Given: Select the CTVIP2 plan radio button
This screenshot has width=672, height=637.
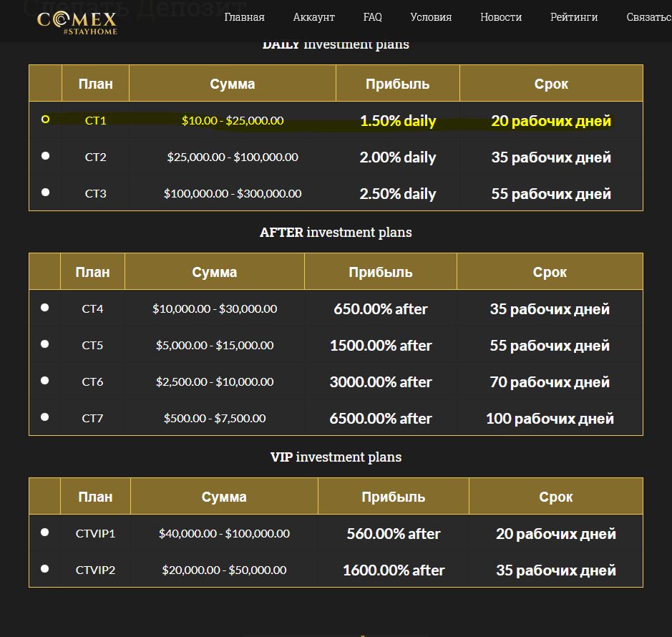Looking at the screenshot, I should pos(45,568).
